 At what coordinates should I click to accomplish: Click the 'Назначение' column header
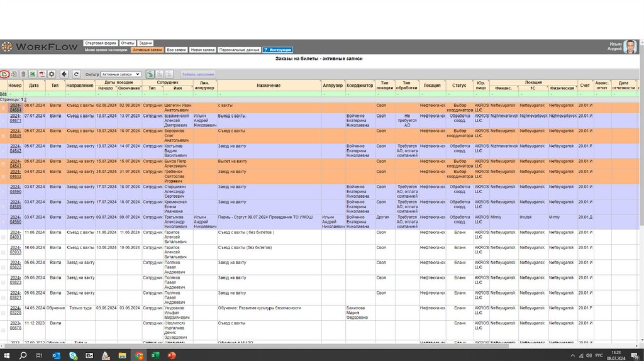click(269, 85)
